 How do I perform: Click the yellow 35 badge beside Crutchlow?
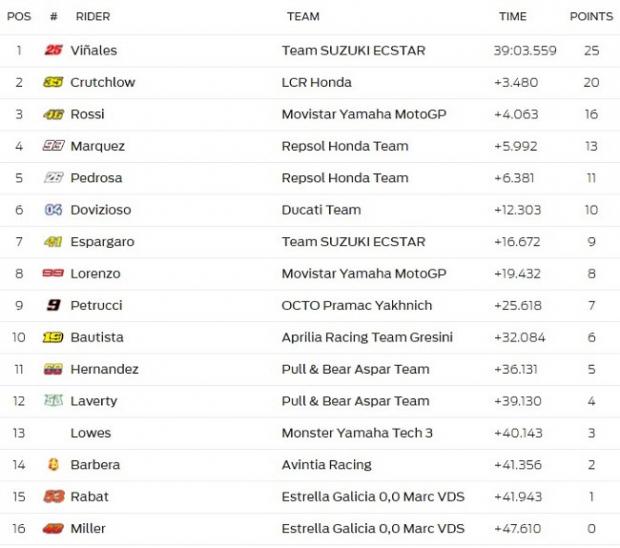(x=54, y=82)
